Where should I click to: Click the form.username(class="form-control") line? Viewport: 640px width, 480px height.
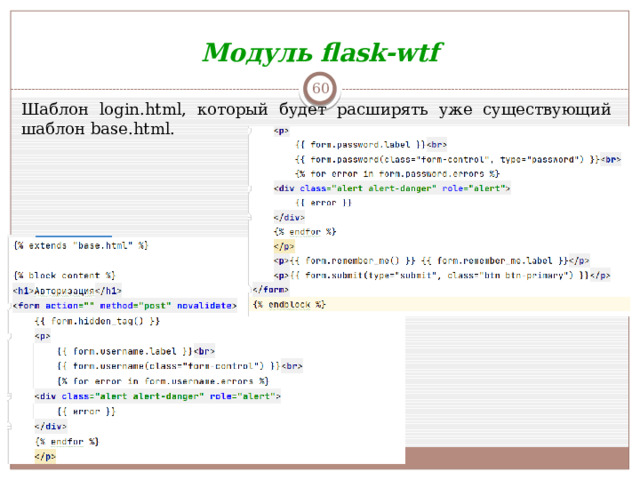(x=180, y=366)
